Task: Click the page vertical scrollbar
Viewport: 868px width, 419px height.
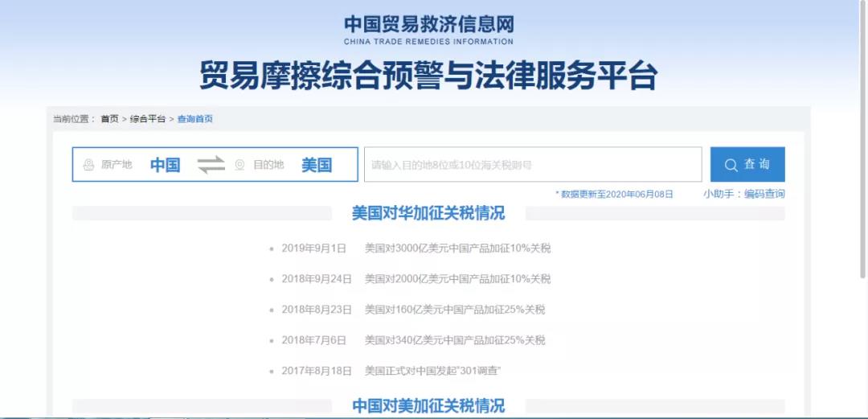Action: pos(863,138)
